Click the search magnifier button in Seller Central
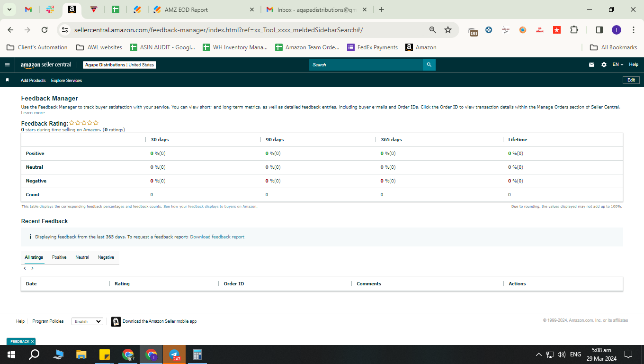Screen dimensions: 644x364 click(x=429, y=65)
